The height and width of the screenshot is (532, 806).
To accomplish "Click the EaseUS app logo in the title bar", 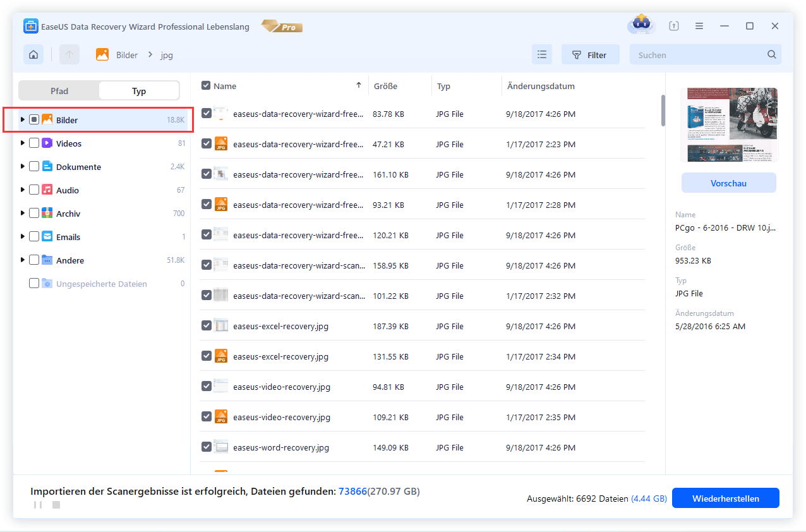I will (x=32, y=27).
